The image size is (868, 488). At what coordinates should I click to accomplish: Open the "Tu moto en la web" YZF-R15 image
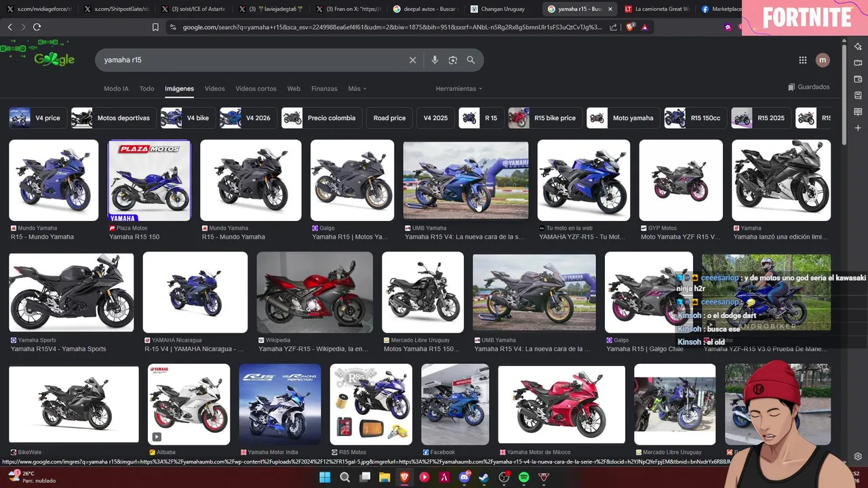[x=583, y=180]
